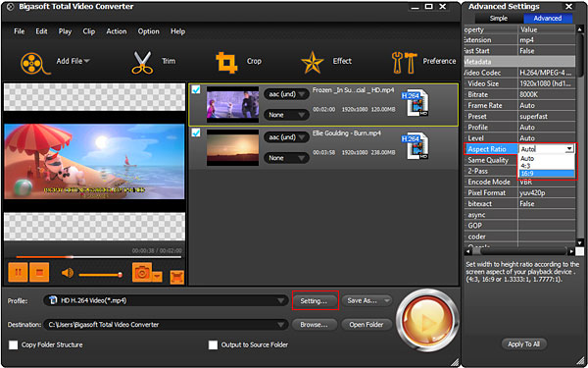Click the Frame Rate value Auto

point(547,105)
